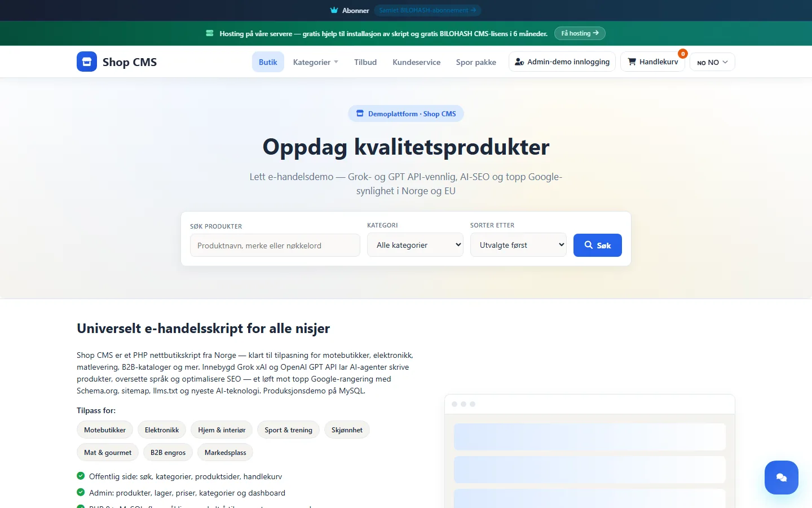The width and height of the screenshot is (812, 508).
Task: Expand the Kategorier menu
Action: click(x=315, y=62)
